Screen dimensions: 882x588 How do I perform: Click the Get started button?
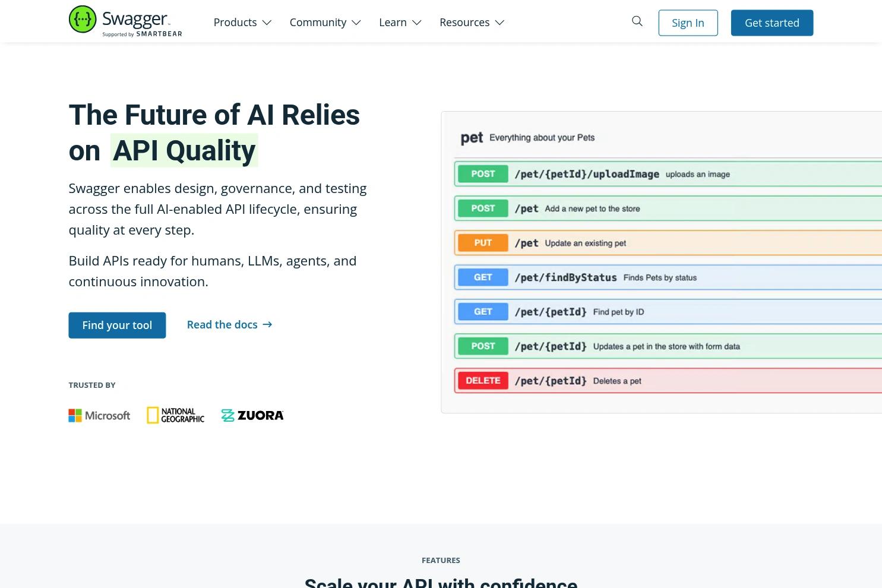pyautogui.click(x=772, y=23)
